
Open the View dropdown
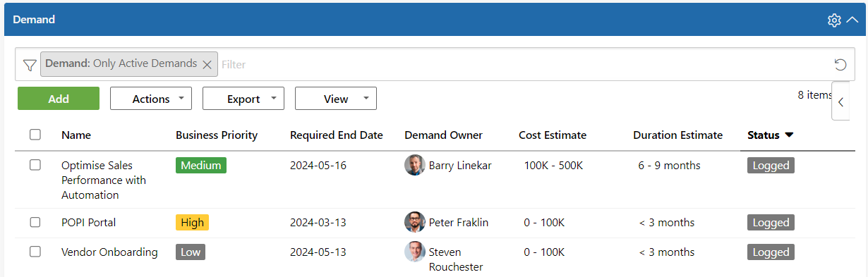(336, 99)
